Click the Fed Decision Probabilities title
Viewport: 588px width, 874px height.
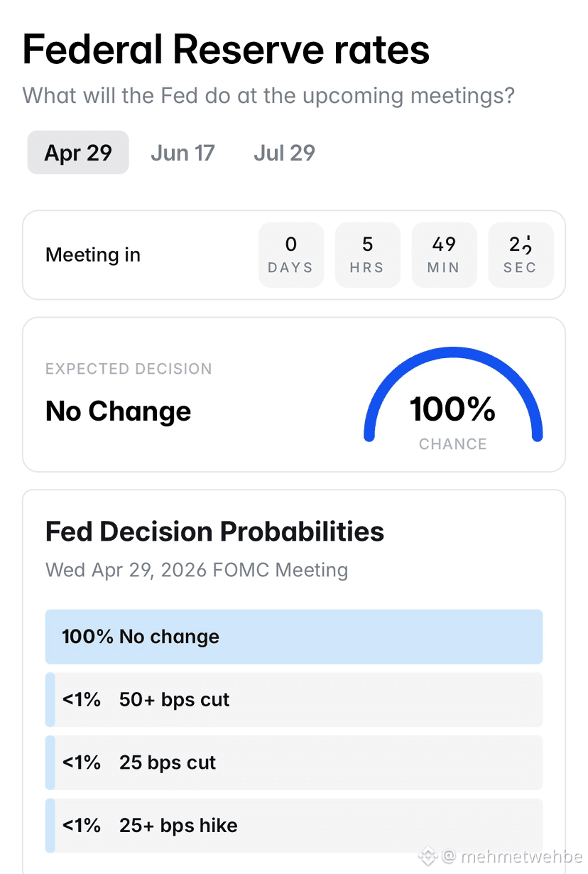click(x=214, y=532)
